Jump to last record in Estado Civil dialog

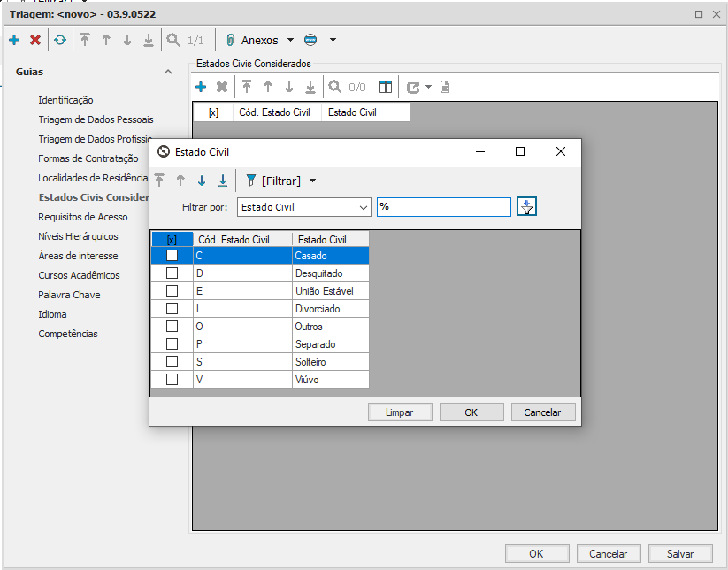(223, 181)
